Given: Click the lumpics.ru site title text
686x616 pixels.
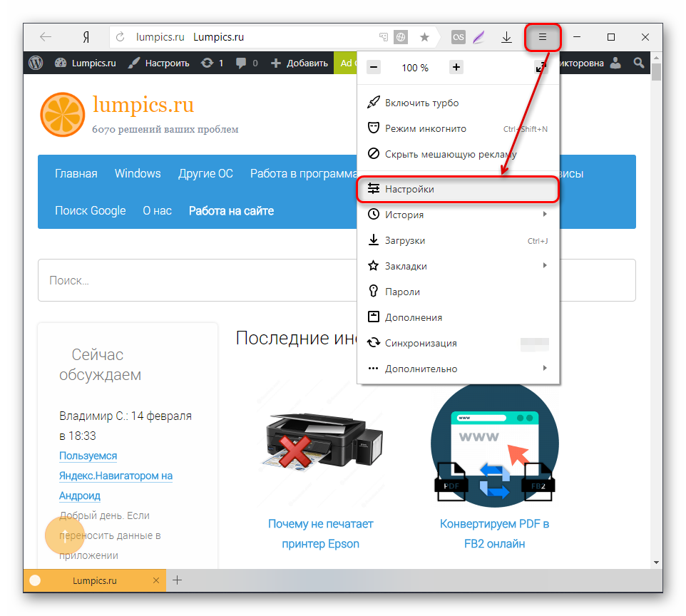Looking at the screenshot, I should (x=143, y=105).
